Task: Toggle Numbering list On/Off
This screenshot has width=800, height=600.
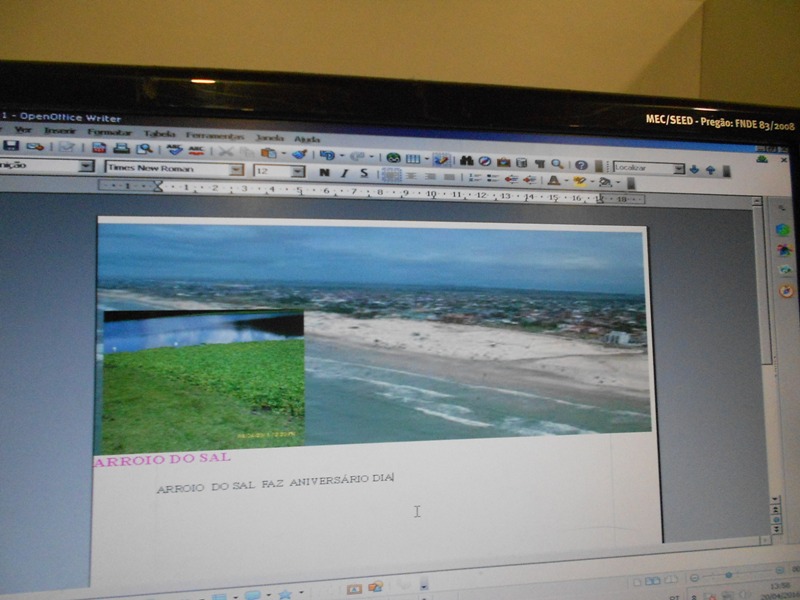Action: point(474,178)
